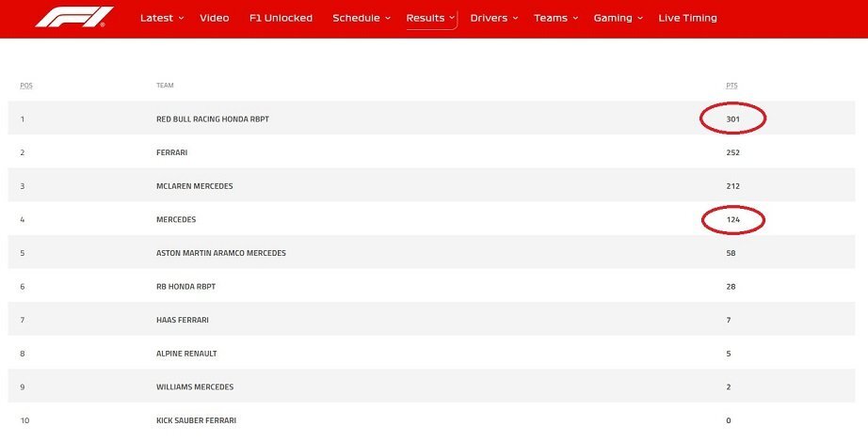Image resolution: width=868 pixels, height=442 pixels.
Task: Select Red Bull's 301 points value
Action: pos(733,118)
